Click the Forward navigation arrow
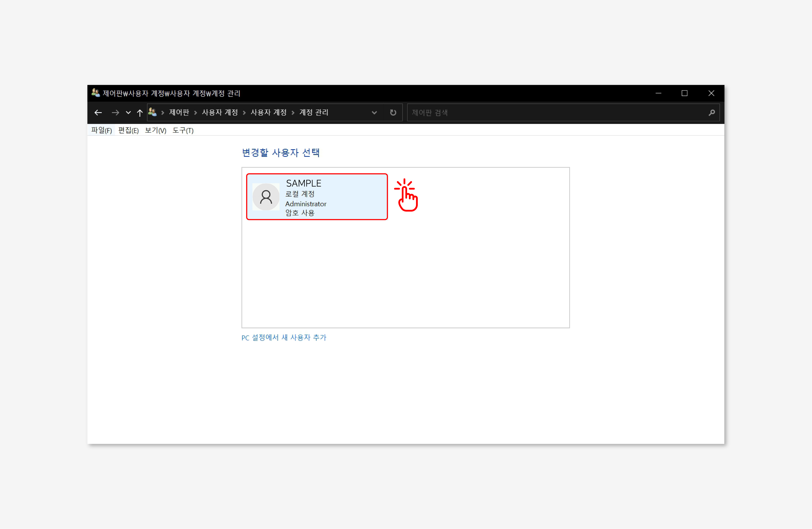 pos(115,113)
